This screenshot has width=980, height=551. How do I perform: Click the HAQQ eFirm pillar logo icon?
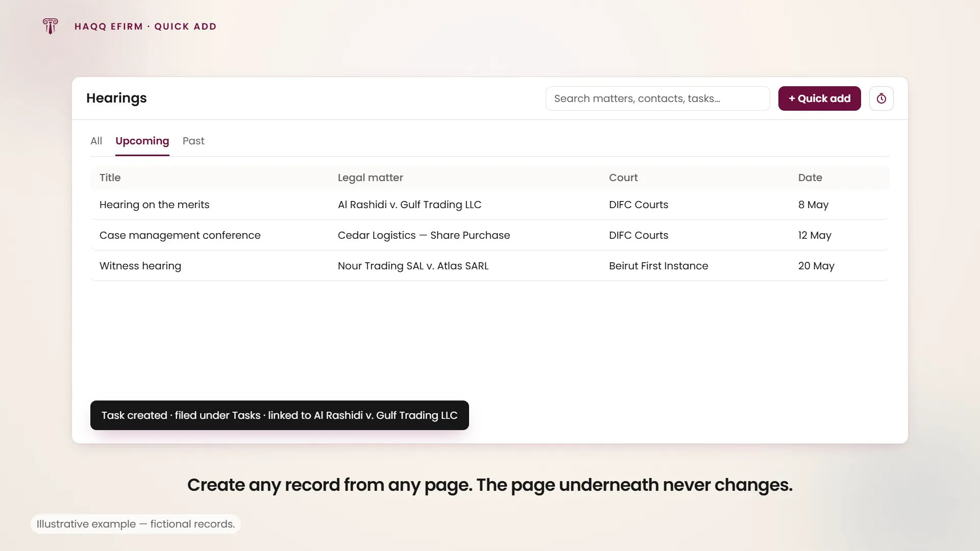click(x=50, y=26)
